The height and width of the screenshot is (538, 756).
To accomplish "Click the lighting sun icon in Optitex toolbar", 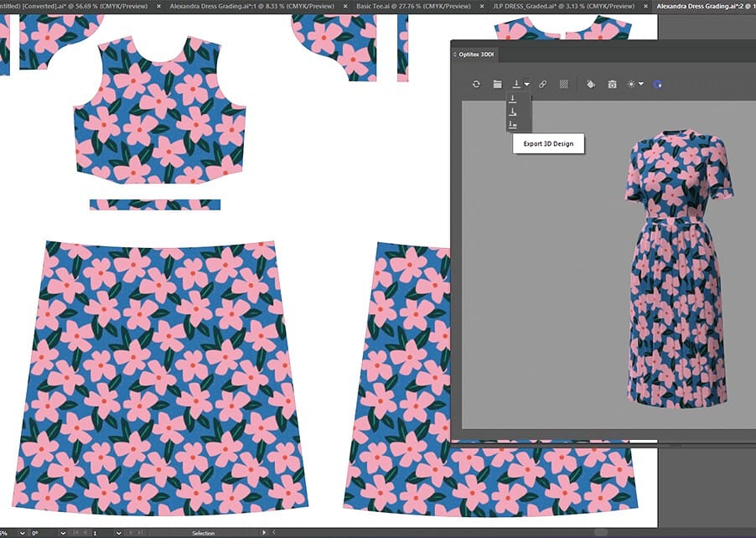I will tap(631, 85).
